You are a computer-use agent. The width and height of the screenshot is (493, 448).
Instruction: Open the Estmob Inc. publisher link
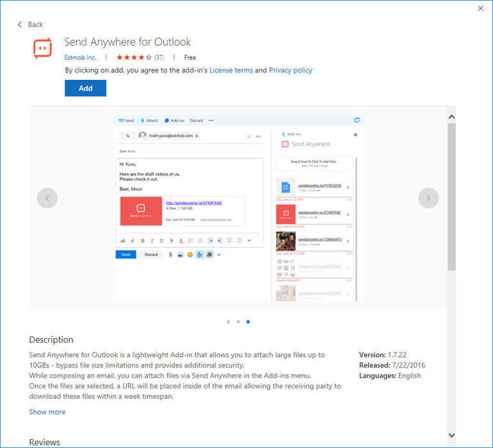[80, 58]
